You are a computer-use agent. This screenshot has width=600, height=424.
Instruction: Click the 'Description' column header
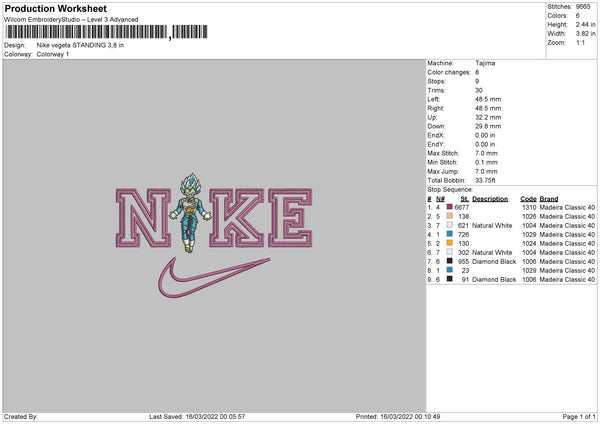tap(490, 199)
